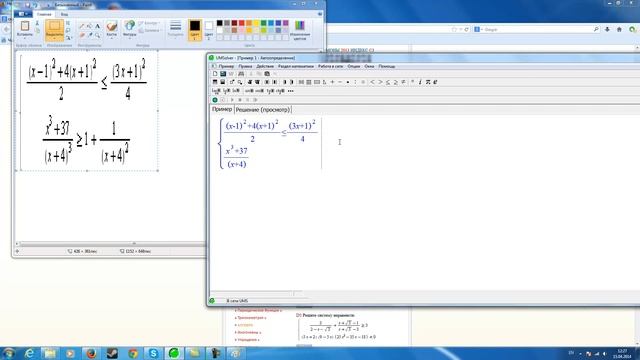The width and height of the screenshot is (640, 360).
Task: Expand the Thickness dropdown in Paint
Action: [x=176, y=29]
